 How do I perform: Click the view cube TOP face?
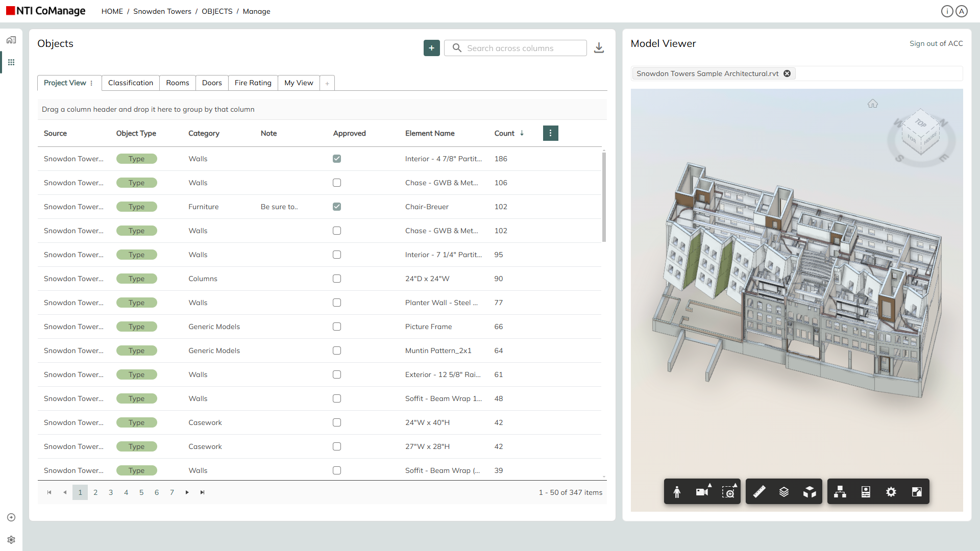920,123
